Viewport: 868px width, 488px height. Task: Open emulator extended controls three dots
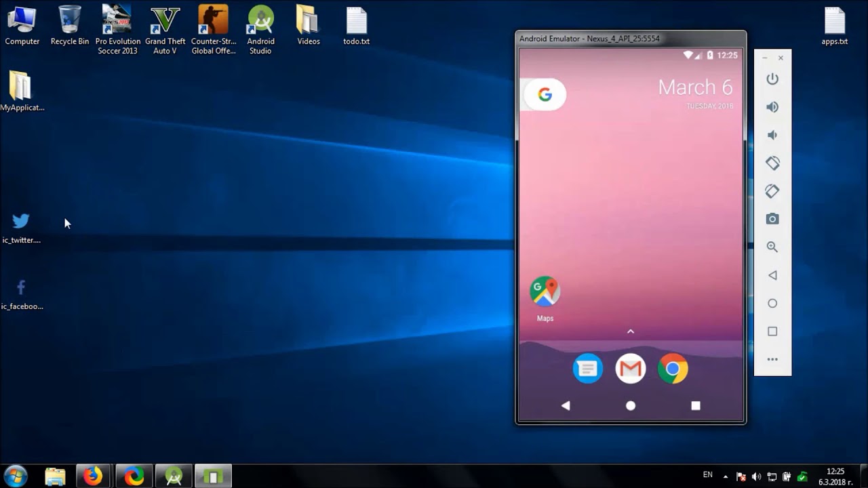click(772, 359)
